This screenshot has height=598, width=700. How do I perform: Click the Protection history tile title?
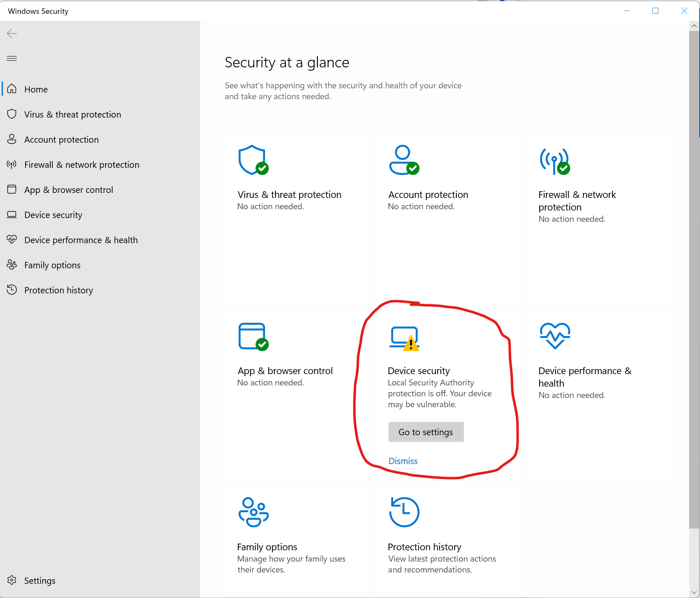[x=425, y=547]
